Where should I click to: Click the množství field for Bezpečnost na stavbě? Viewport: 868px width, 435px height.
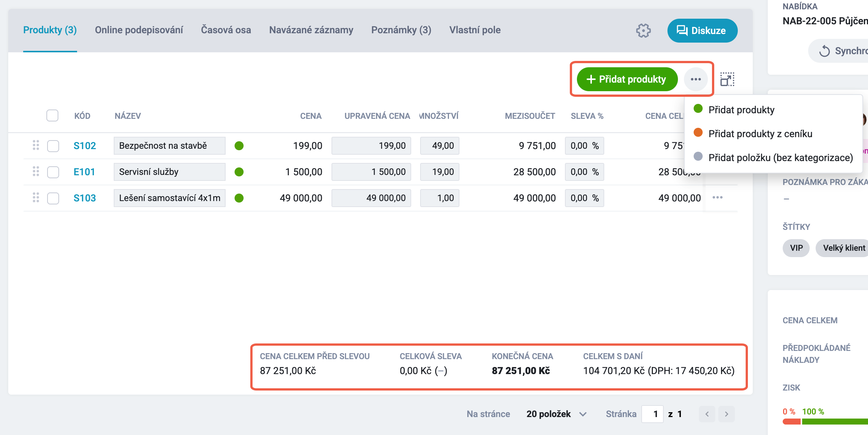coord(440,146)
